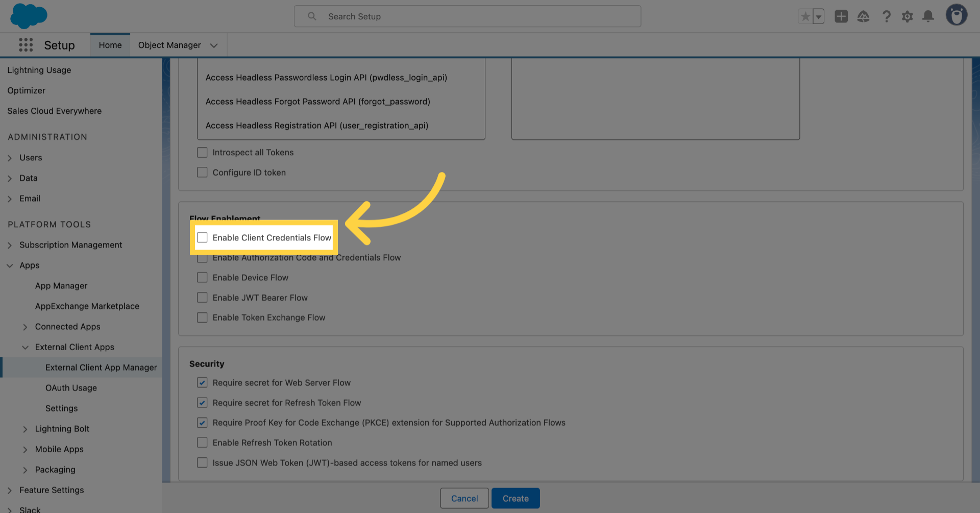Click the Create button
The height and width of the screenshot is (513, 980).
coord(516,498)
